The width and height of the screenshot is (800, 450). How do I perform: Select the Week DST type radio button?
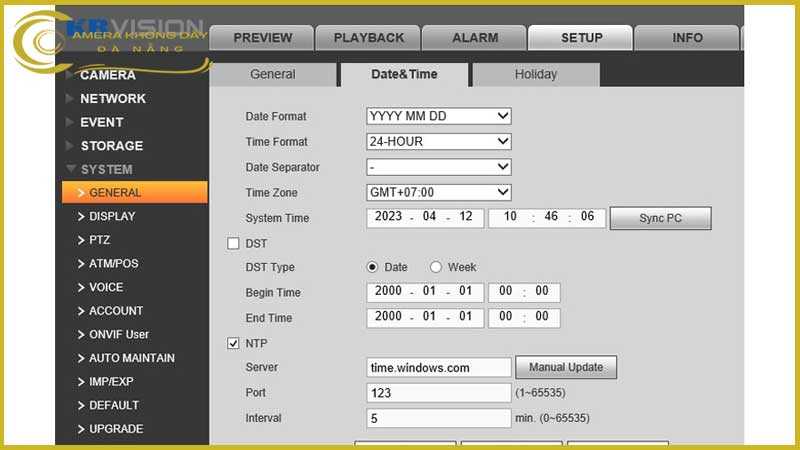(436, 267)
